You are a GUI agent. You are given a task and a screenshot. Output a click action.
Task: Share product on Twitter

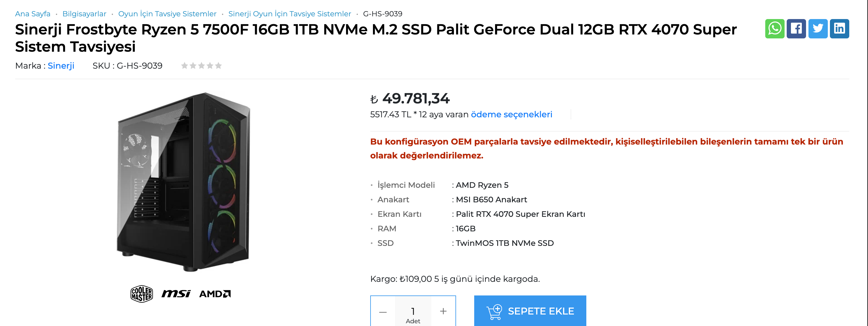(x=818, y=29)
